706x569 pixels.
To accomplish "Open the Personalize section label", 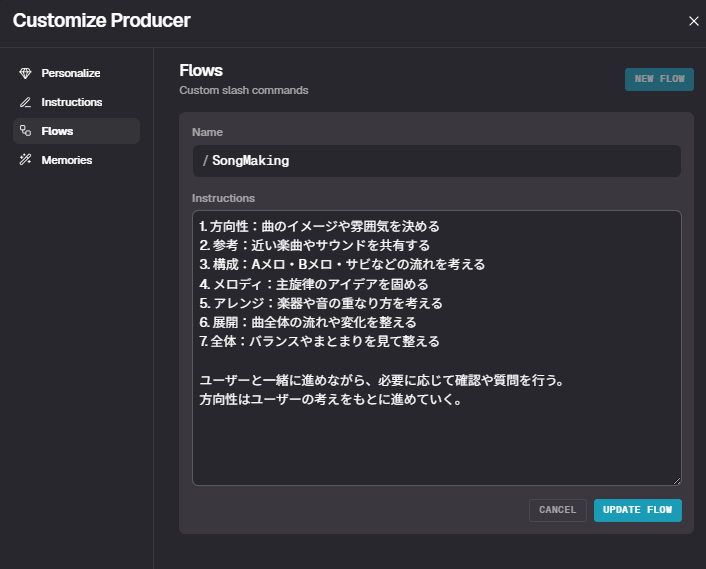I will click(70, 73).
